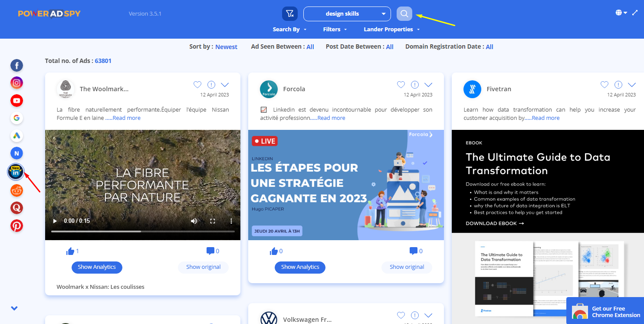Screen dimensions: 644x324
Task: Click Read more on Woolmark ad text
Action: pyautogui.click(x=127, y=118)
